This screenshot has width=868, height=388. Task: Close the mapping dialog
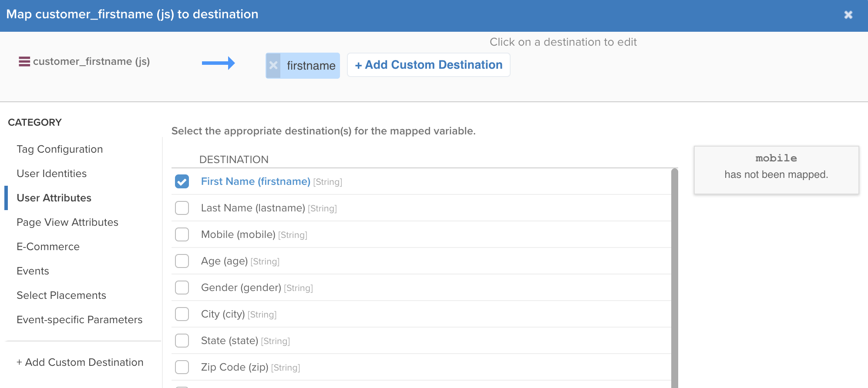848,15
